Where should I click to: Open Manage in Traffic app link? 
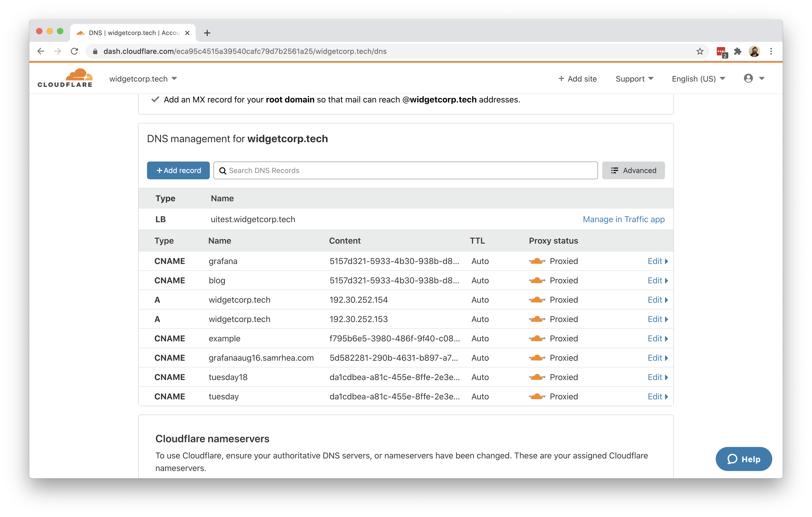[623, 219]
